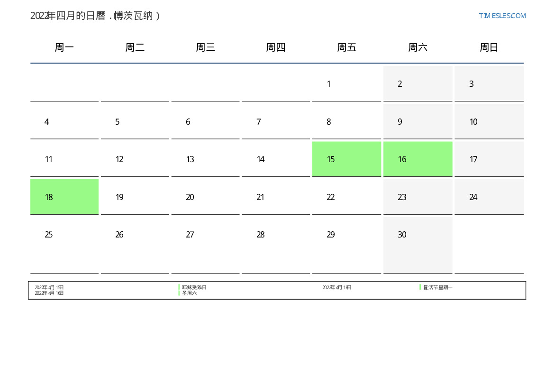The height and width of the screenshot is (392, 554).
Task: Pick date 10 in the Sunday column
Action: coord(489,122)
